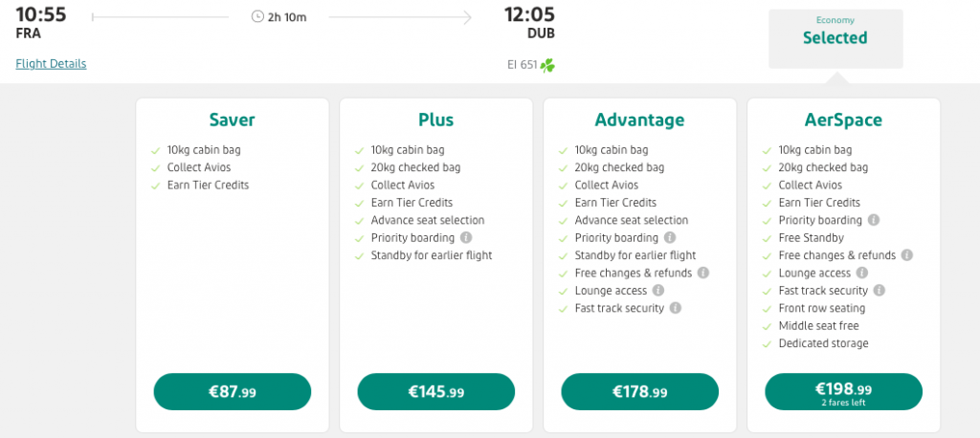Open info icon for Advantage Priority boarding

click(x=670, y=238)
